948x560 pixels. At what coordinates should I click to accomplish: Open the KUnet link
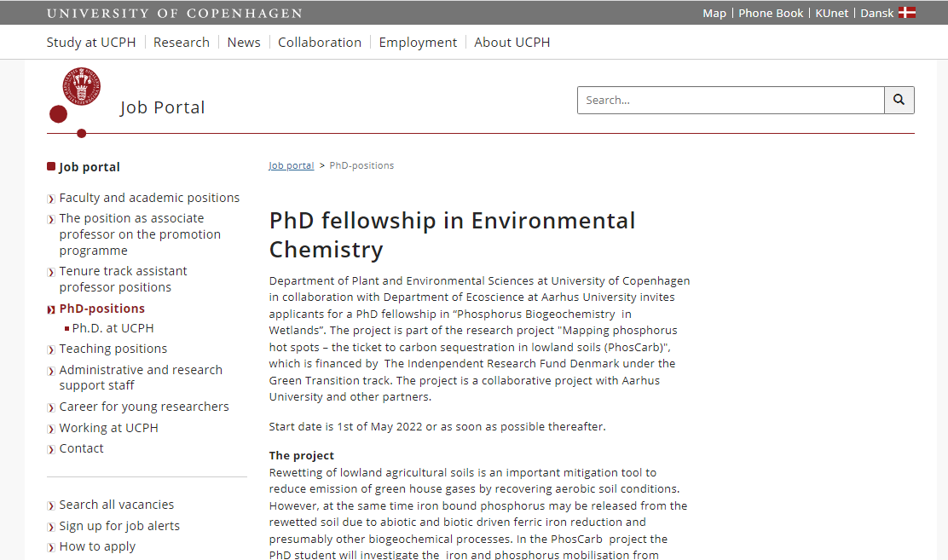click(x=832, y=14)
